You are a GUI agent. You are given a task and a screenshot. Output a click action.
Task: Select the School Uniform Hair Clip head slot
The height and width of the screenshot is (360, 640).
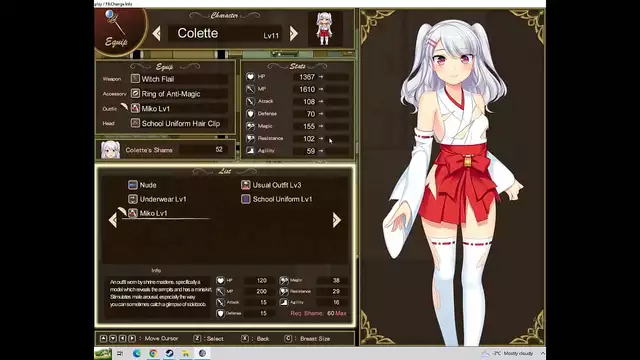179,123
